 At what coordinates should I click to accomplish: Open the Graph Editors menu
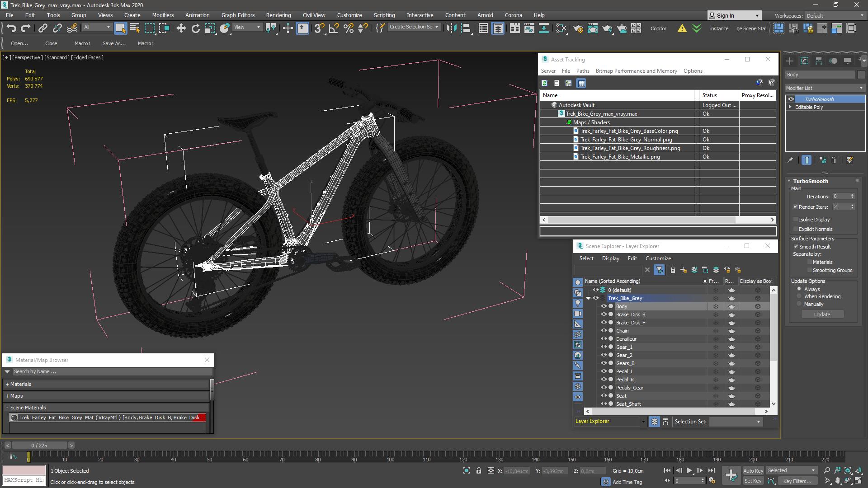pos(238,15)
